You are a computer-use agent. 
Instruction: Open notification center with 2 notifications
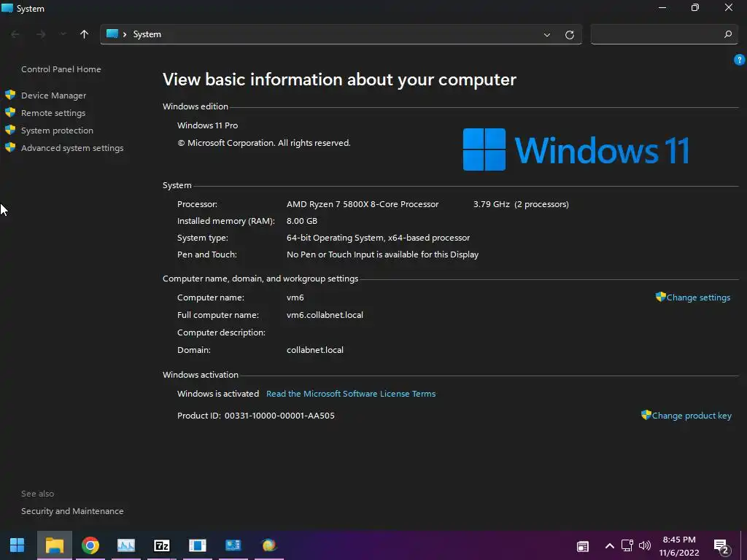point(721,546)
